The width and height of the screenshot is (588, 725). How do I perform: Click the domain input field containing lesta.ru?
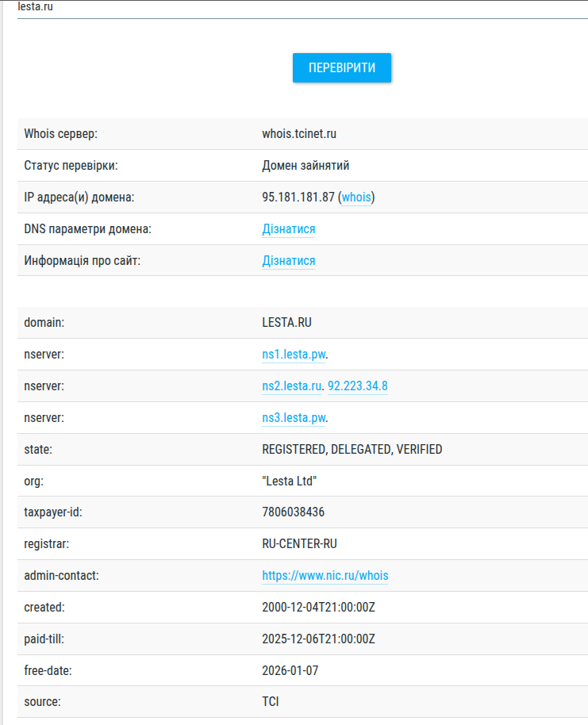tap(302, 10)
